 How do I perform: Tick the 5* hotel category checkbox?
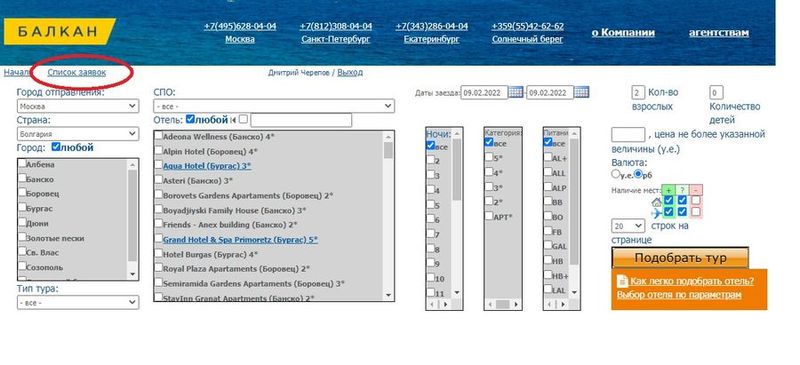(489, 157)
